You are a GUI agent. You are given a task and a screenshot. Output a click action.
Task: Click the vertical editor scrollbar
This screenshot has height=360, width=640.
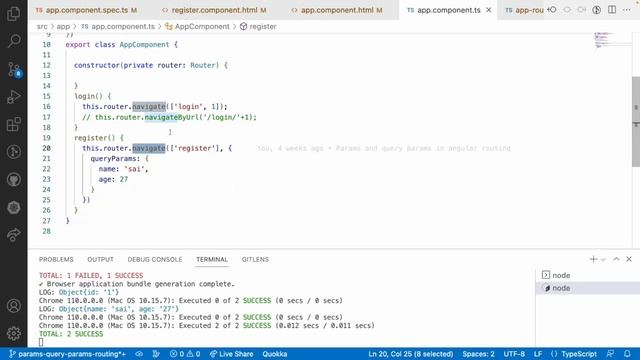point(636,122)
